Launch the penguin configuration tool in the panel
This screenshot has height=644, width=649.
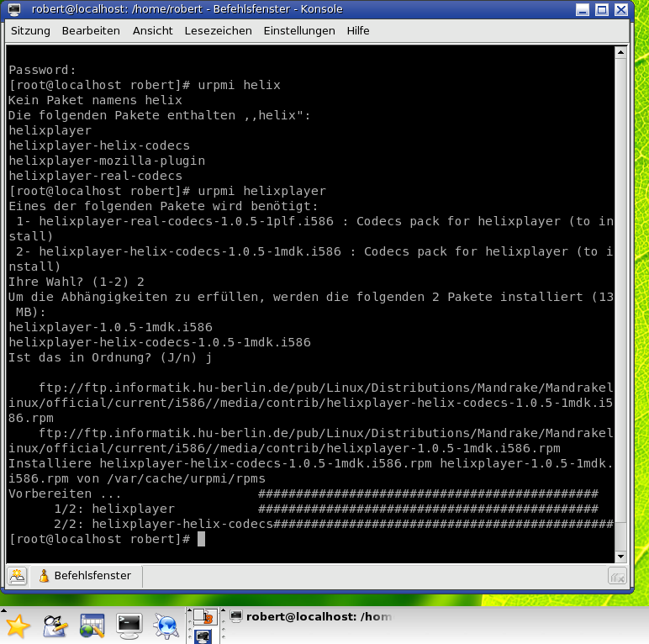pyautogui.click(x=55, y=626)
